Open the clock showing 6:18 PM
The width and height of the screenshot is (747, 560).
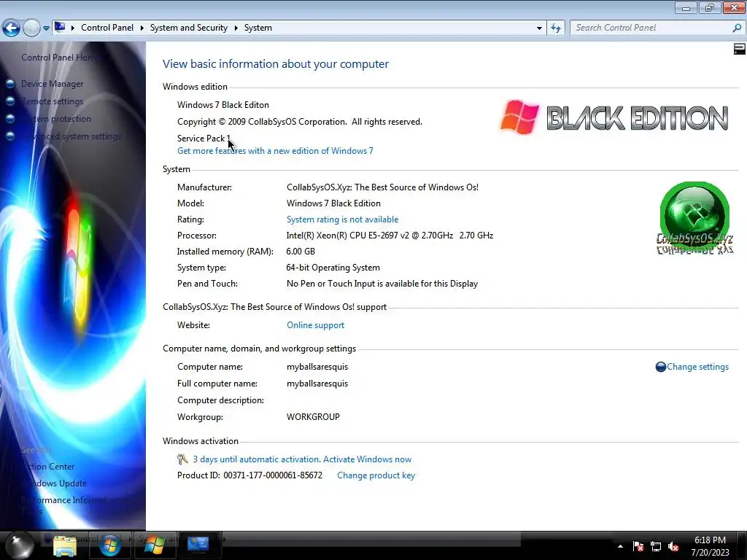click(x=710, y=546)
